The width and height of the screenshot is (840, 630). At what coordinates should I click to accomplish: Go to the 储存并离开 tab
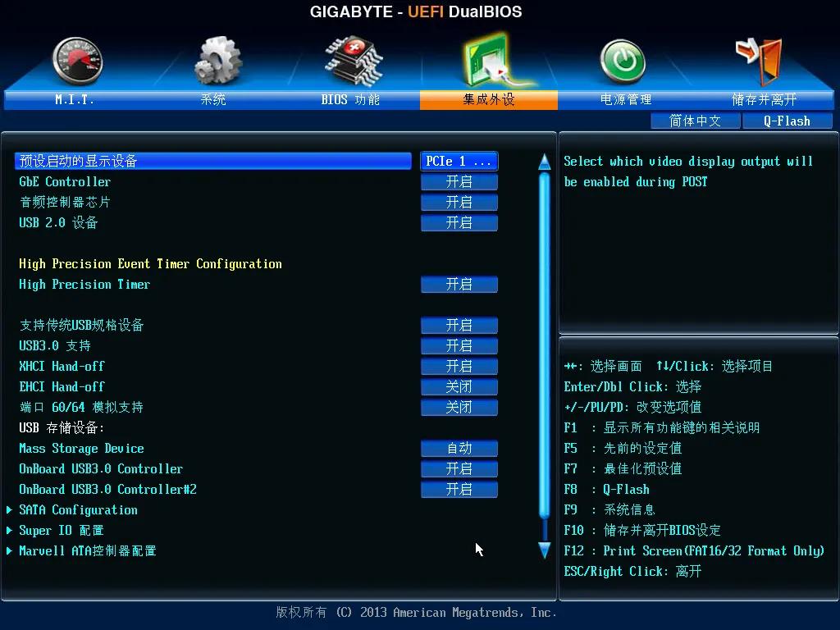(x=765, y=99)
